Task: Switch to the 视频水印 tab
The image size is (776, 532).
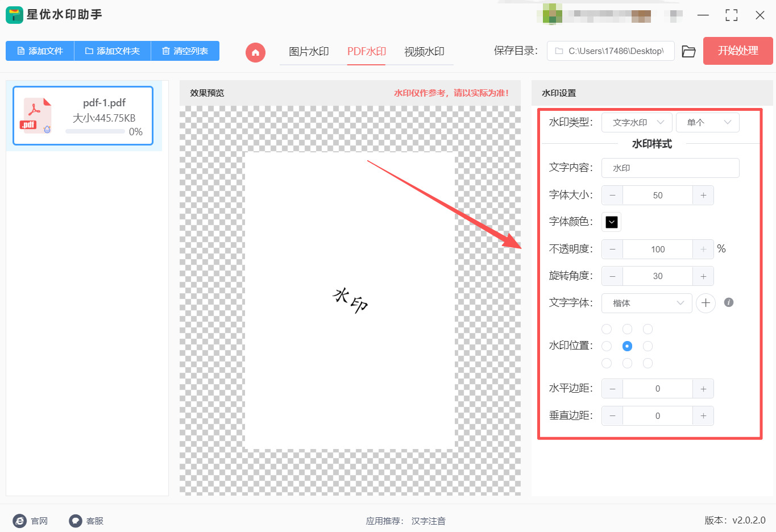Action: click(424, 52)
